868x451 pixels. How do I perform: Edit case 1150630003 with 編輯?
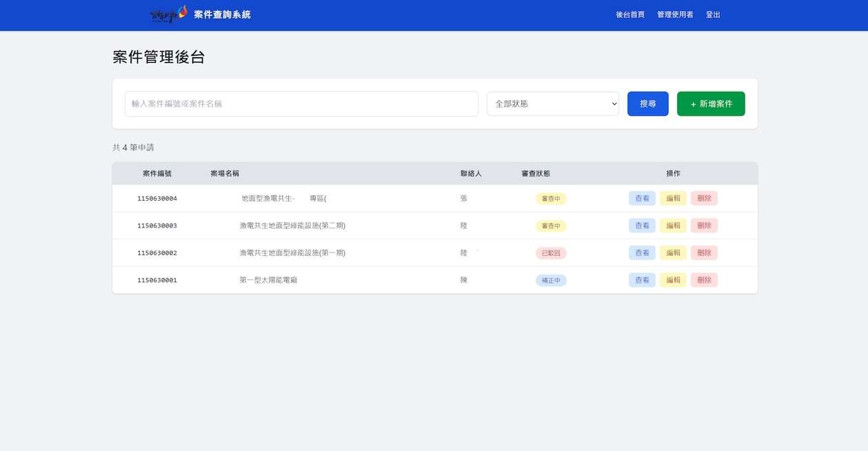click(x=673, y=226)
